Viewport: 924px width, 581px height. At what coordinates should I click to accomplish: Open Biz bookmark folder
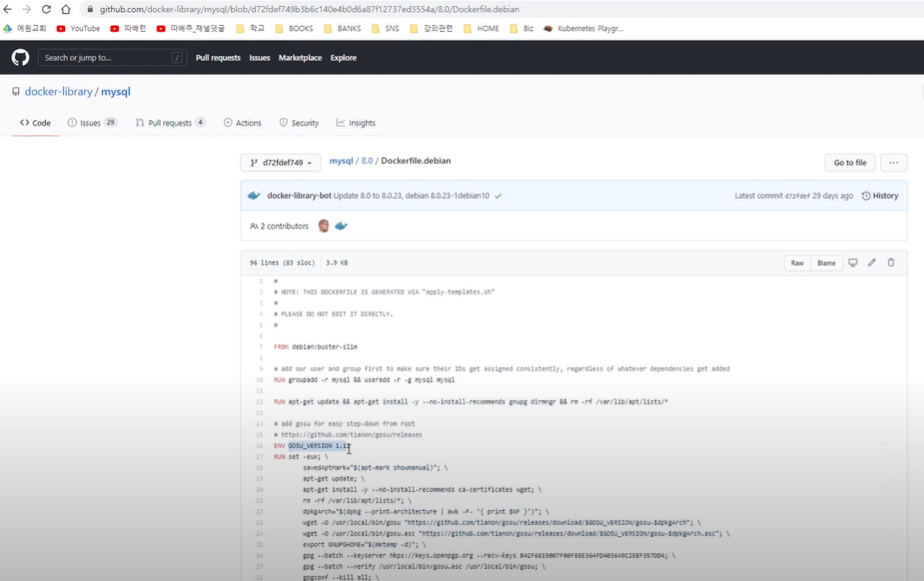tap(522, 29)
